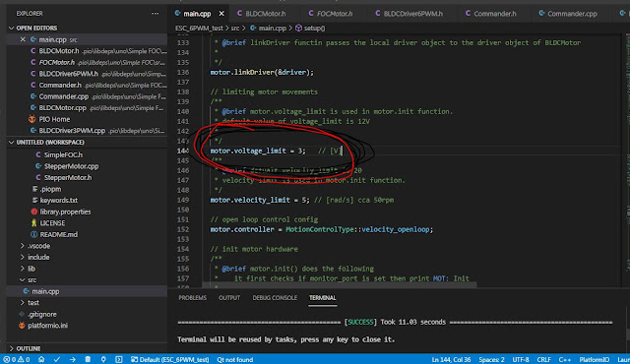Place cursor on line 149 velocity_limit code
The width and height of the screenshot is (630, 364).
click(x=260, y=200)
